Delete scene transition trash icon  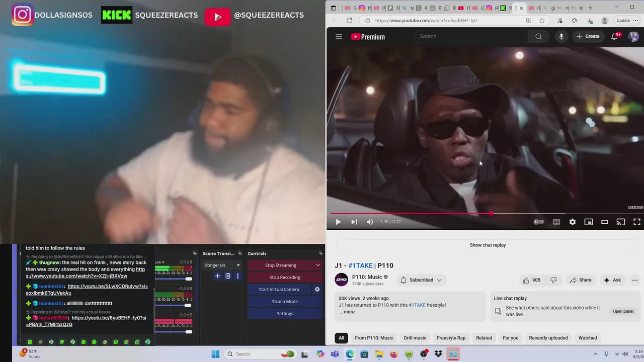pyautogui.click(x=227, y=276)
